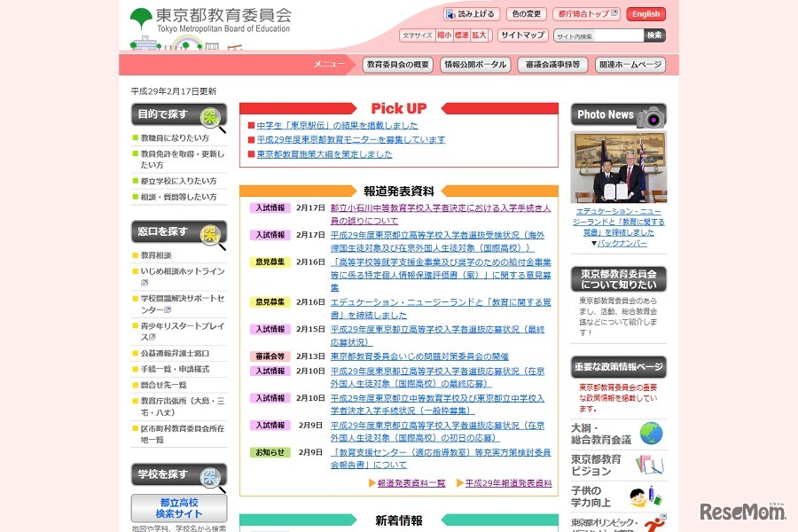
Task: Click the サイト内検索 search input field
Action: (x=598, y=36)
